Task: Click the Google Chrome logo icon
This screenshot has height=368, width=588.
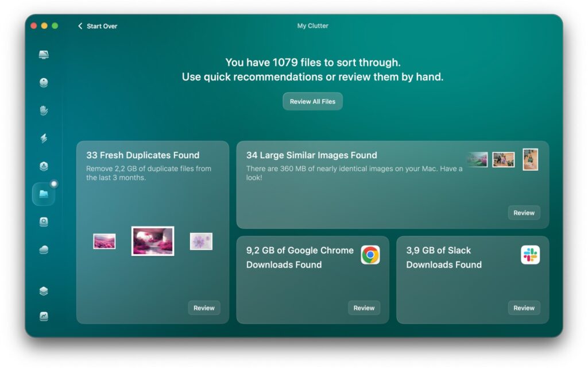Action: [370, 255]
